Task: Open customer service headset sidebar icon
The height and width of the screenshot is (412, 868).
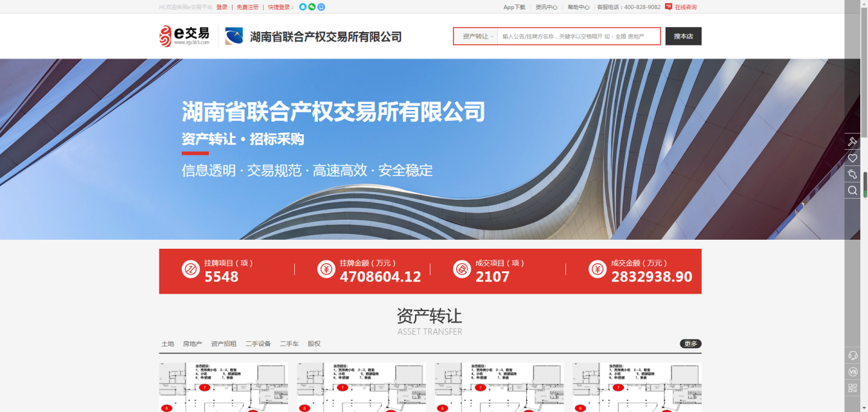Action: click(x=853, y=355)
